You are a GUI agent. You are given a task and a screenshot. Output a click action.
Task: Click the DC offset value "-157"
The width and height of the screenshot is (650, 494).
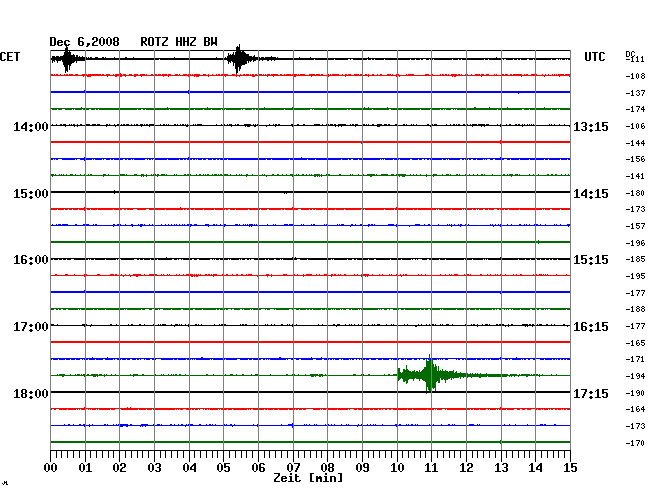[635, 226]
